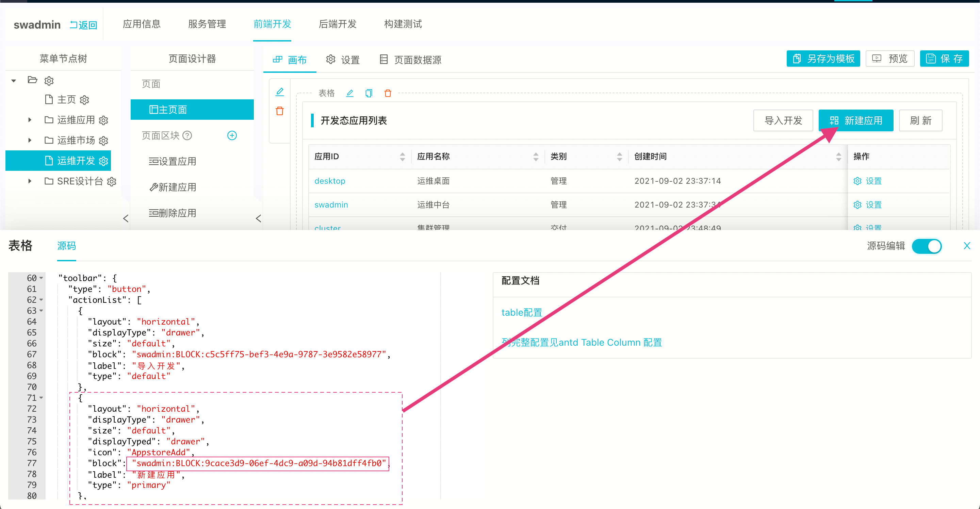The image size is (980, 509).
Task: Click code line 77 block value
Action: [258, 463]
